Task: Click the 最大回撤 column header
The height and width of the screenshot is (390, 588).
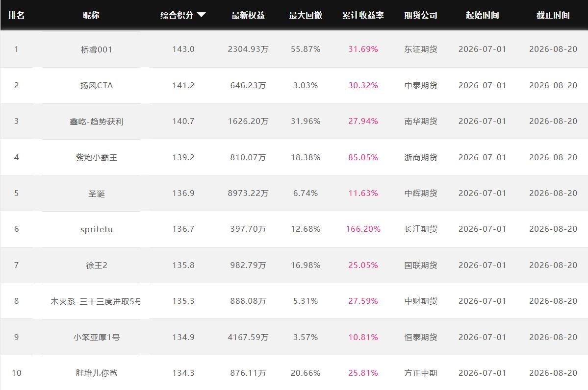Action: coord(306,15)
